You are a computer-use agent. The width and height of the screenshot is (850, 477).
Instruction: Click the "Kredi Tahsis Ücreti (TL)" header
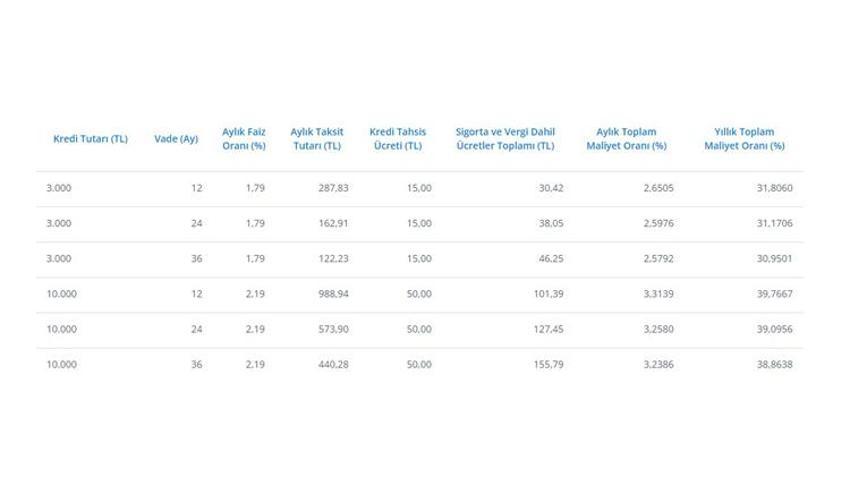click(398, 139)
